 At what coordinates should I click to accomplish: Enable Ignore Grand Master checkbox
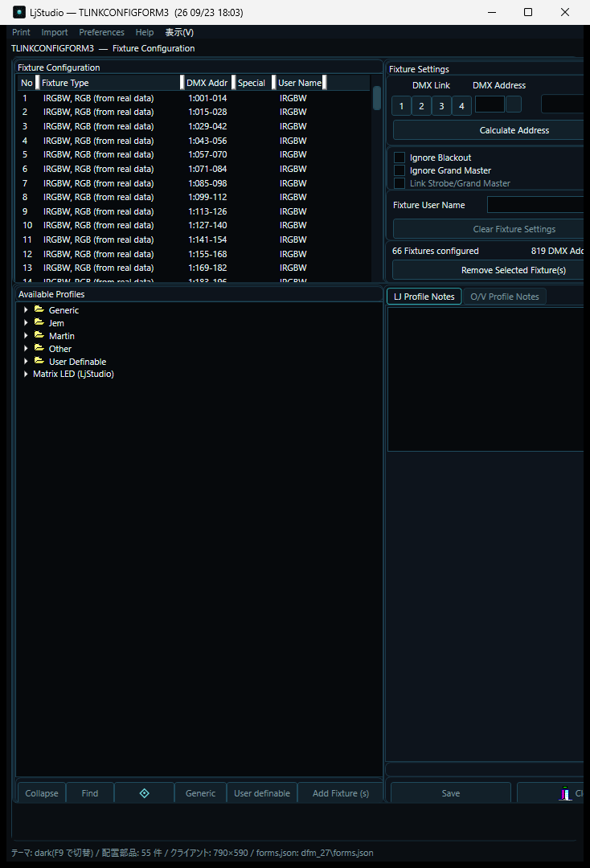pyautogui.click(x=399, y=170)
